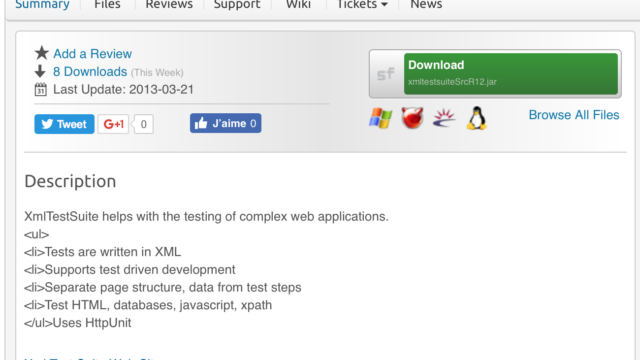
Task: Click the 'Tests are written in XML' line
Action: 102,252
